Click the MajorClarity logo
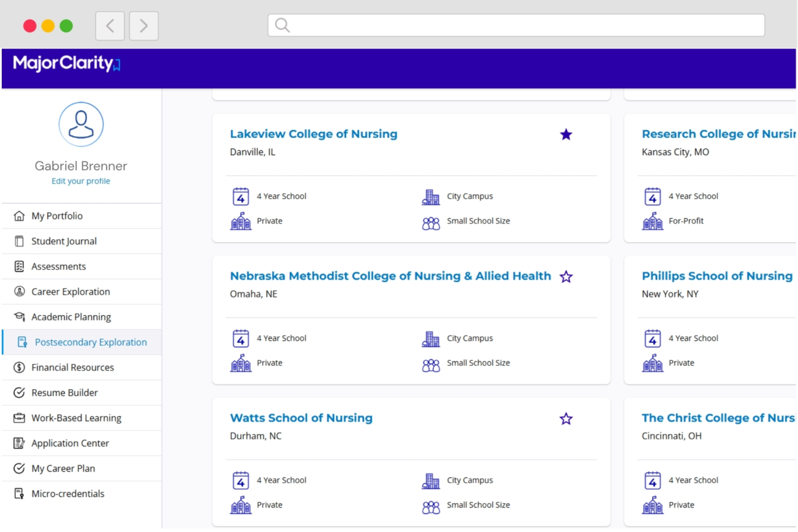The image size is (798, 532). [x=66, y=63]
